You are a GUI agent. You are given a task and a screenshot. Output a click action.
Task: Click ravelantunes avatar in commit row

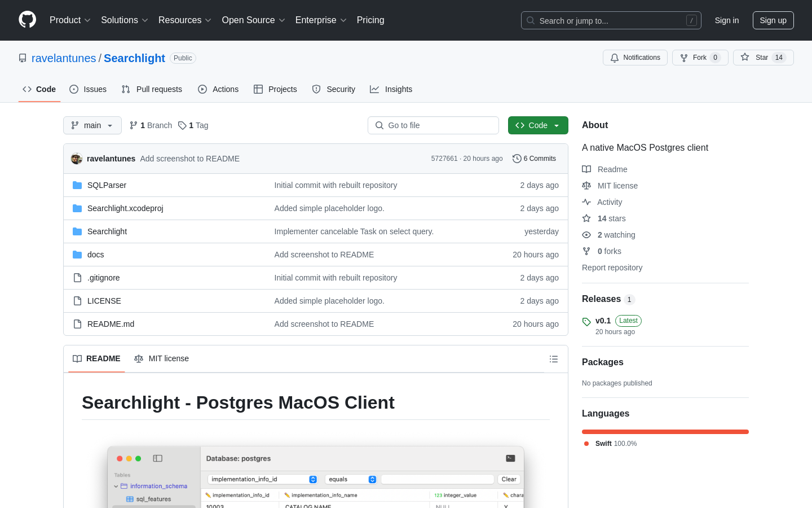click(x=77, y=159)
